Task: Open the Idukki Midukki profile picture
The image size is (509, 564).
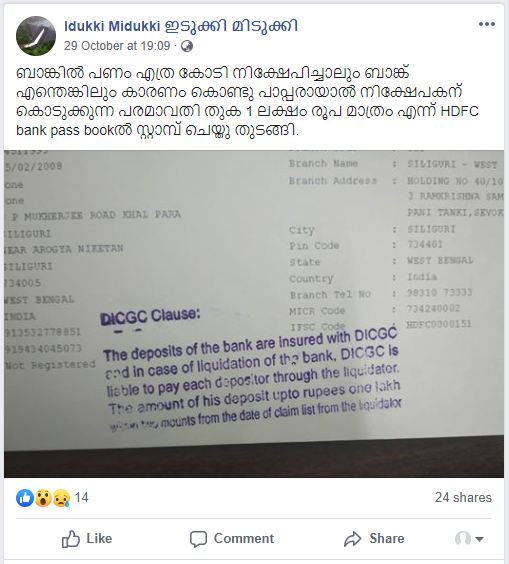Action: [36, 36]
